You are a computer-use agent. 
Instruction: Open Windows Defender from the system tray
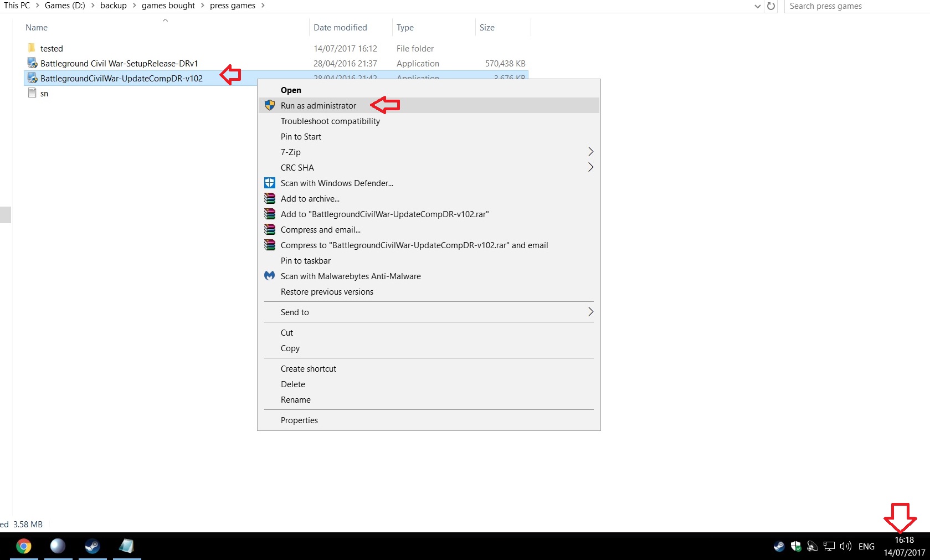pyautogui.click(x=796, y=547)
